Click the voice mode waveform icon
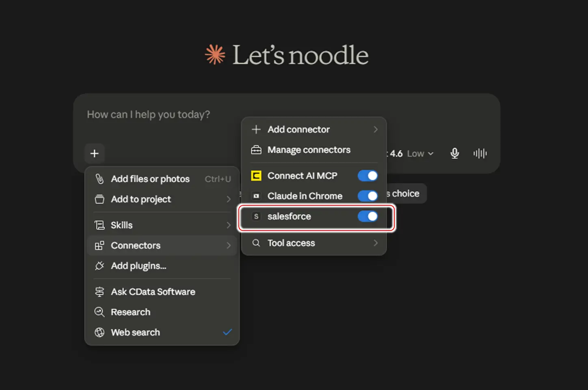The width and height of the screenshot is (588, 390). click(480, 153)
